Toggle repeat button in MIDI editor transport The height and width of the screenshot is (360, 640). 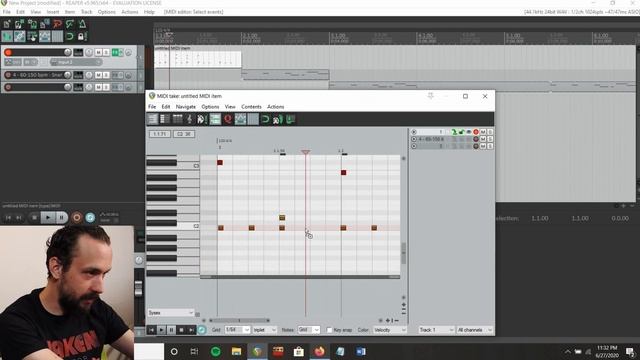click(202, 330)
